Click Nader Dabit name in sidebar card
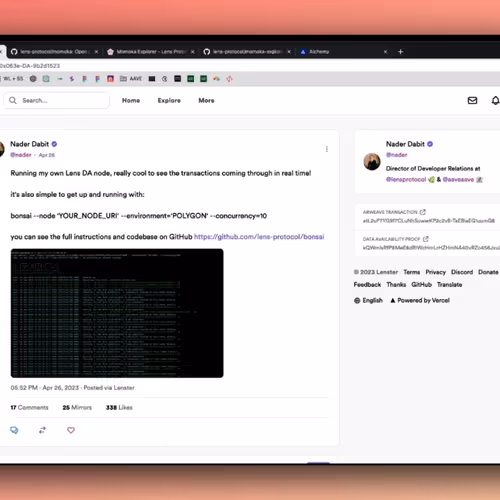 (405, 144)
